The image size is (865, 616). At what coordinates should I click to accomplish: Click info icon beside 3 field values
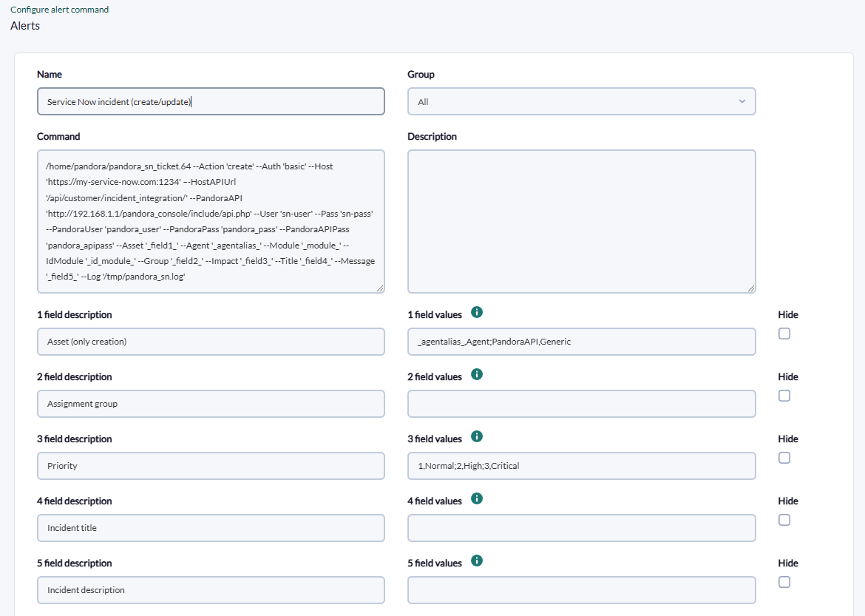pyautogui.click(x=477, y=436)
